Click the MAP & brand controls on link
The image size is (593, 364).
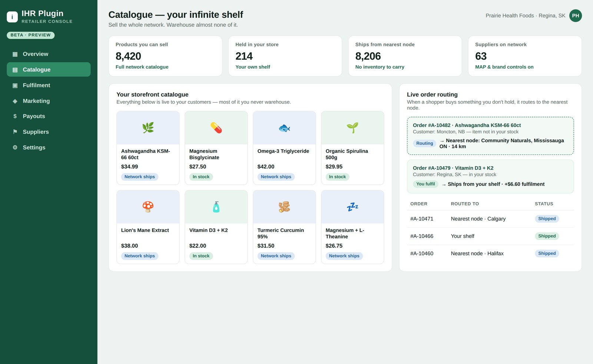coord(504,67)
